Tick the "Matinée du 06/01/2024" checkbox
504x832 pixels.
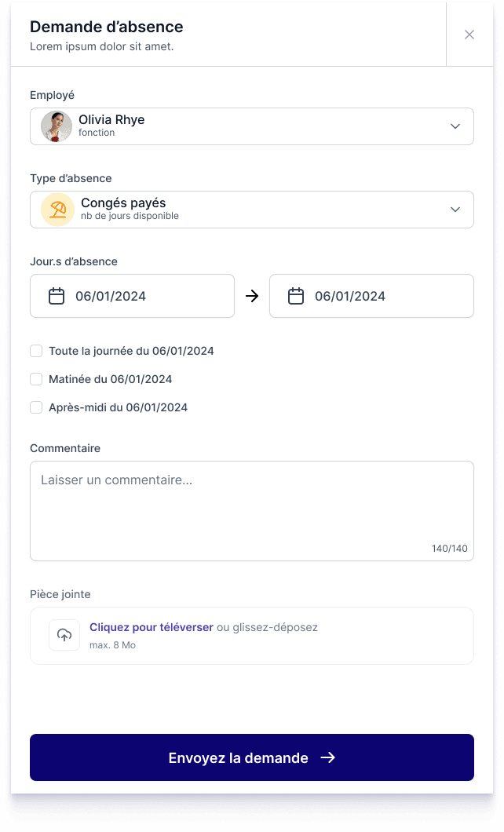click(36, 379)
